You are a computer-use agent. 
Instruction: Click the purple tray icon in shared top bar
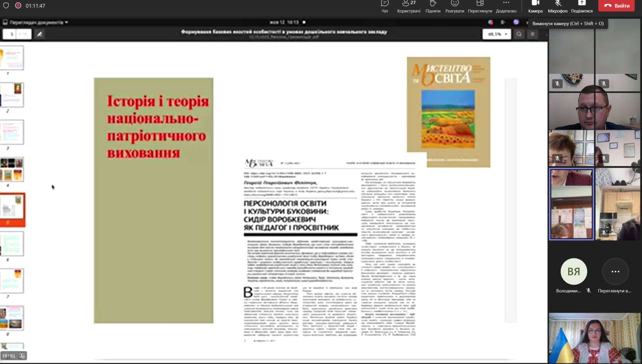(x=516, y=22)
